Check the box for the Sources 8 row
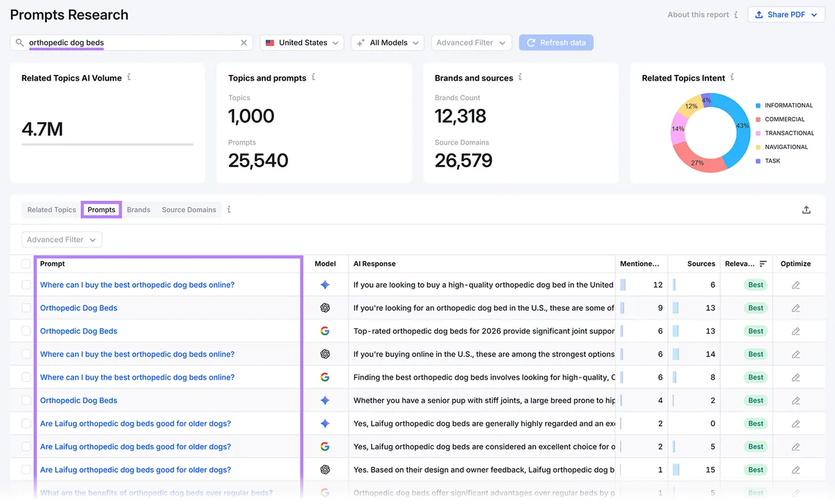Screen dimensions: 835x504 click(x=26, y=377)
